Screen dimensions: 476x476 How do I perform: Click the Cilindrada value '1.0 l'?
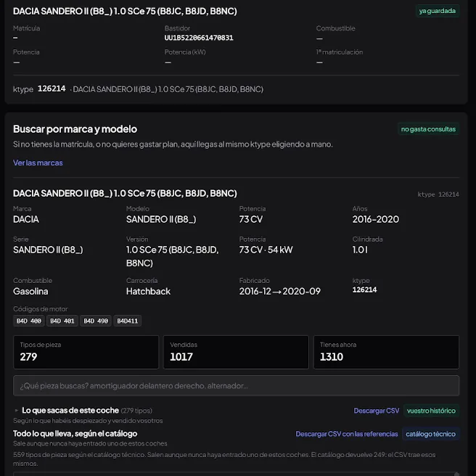point(360,250)
